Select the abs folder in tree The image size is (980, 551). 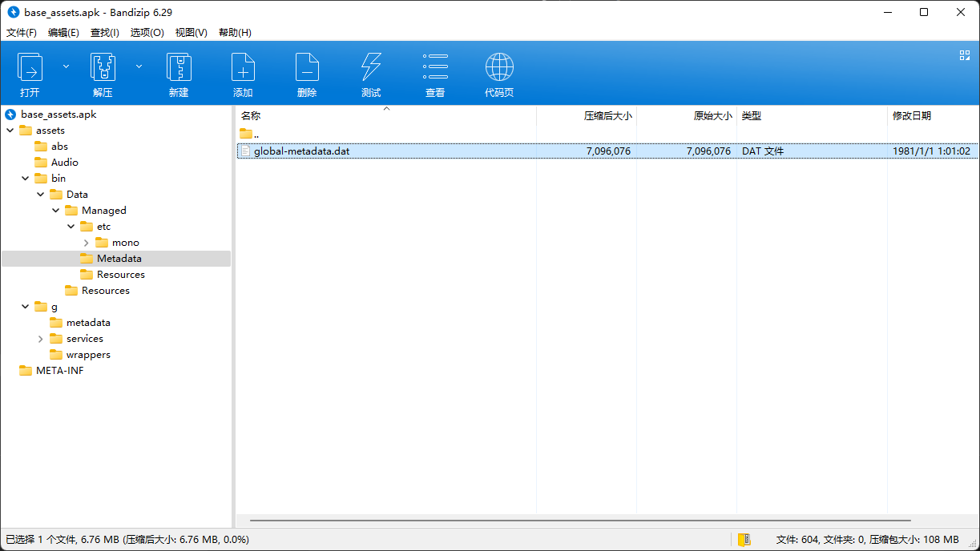59,147
